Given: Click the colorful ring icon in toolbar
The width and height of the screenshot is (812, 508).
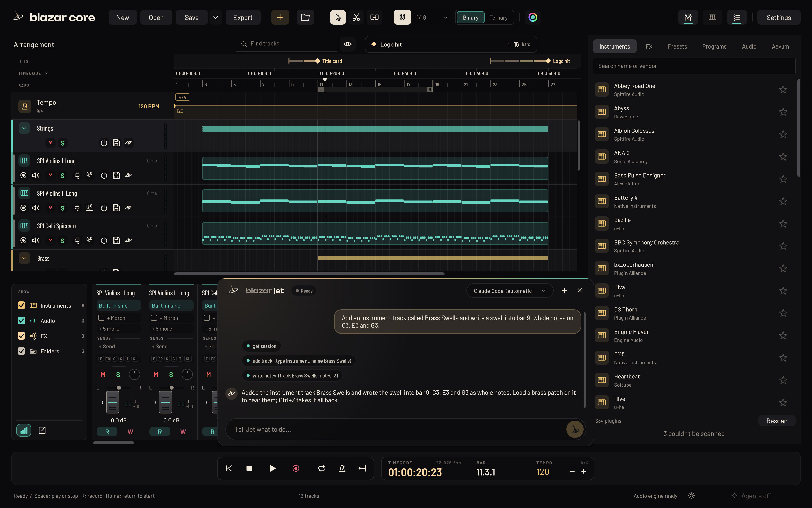Looking at the screenshot, I should pyautogui.click(x=533, y=18).
